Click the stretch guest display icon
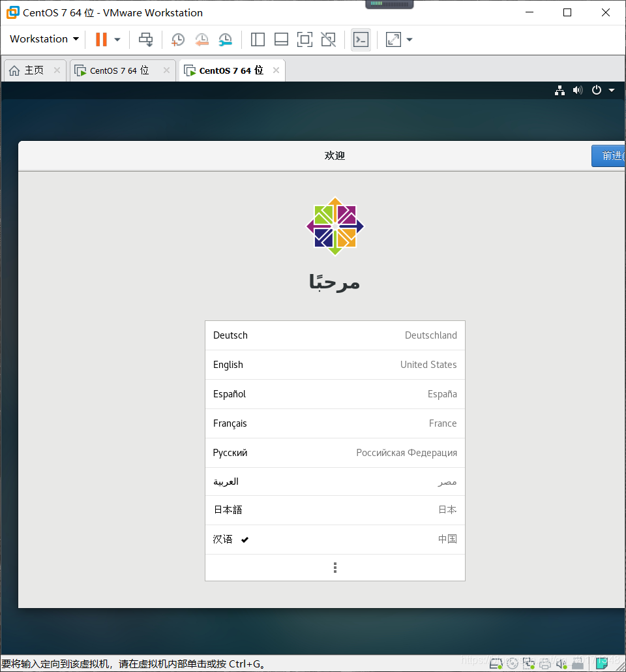The image size is (626, 672). pyautogui.click(x=393, y=40)
